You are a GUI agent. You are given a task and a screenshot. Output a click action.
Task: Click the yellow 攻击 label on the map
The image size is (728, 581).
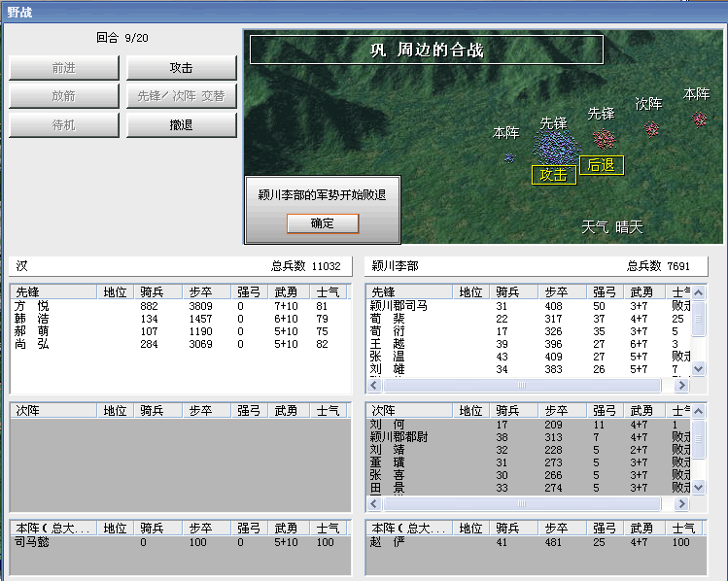tap(553, 175)
